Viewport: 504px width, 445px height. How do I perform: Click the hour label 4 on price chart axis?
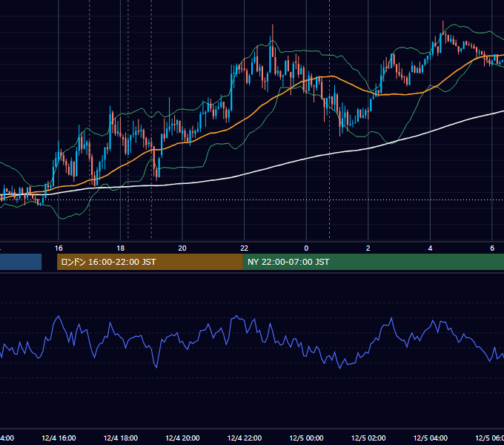(x=430, y=248)
